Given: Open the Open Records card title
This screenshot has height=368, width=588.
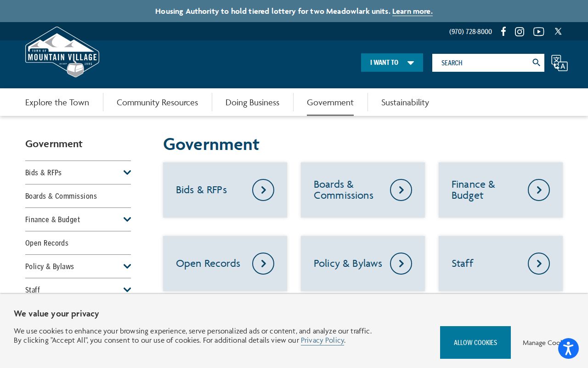Looking at the screenshot, I should tap(208, 264).
